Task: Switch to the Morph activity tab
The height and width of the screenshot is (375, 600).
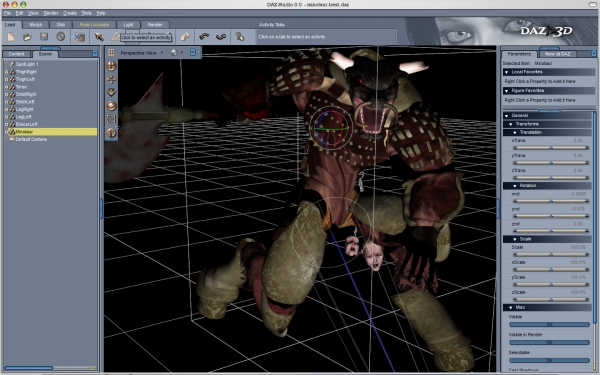Action: point(36,24)
